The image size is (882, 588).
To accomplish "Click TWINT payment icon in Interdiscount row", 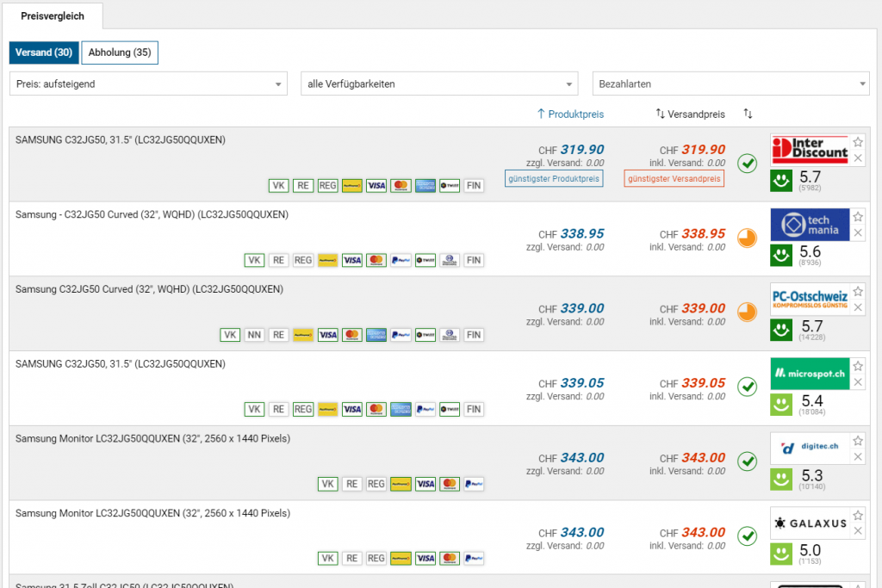I will [449, 185].
